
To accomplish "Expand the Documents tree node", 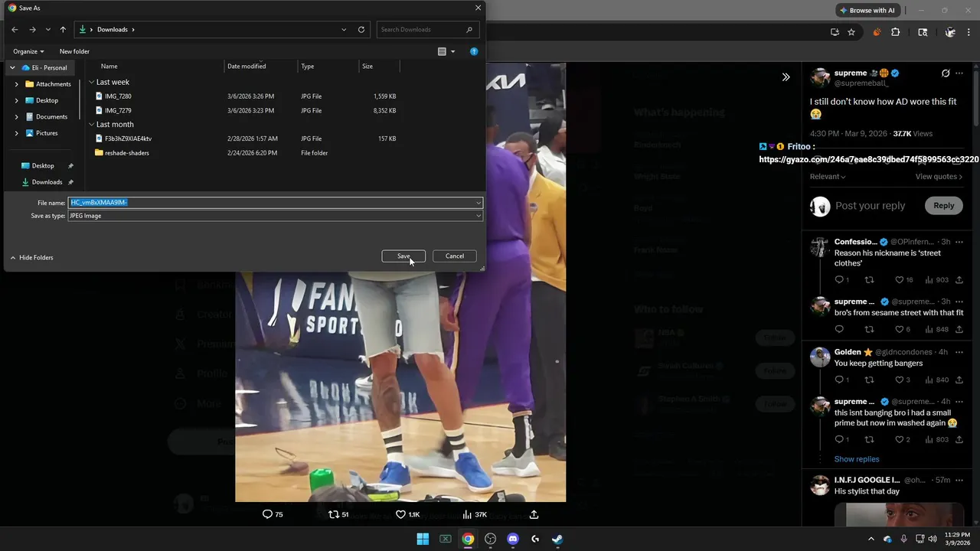I will pos(16,116).
